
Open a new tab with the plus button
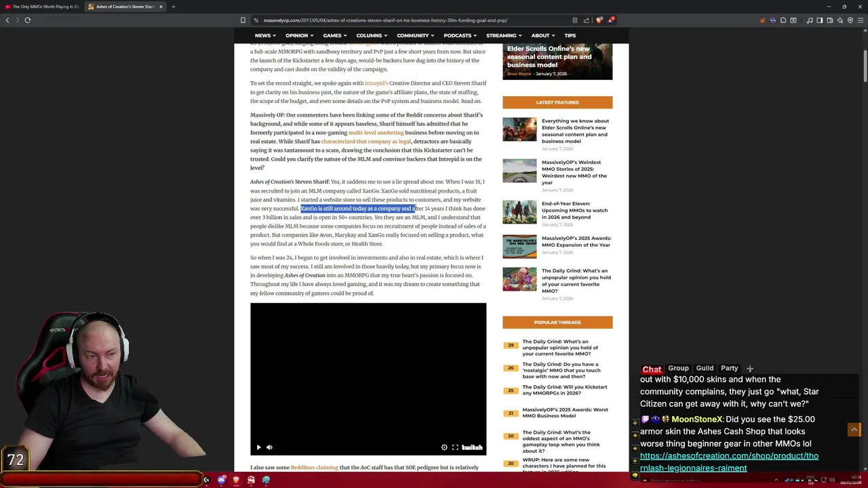173,7
